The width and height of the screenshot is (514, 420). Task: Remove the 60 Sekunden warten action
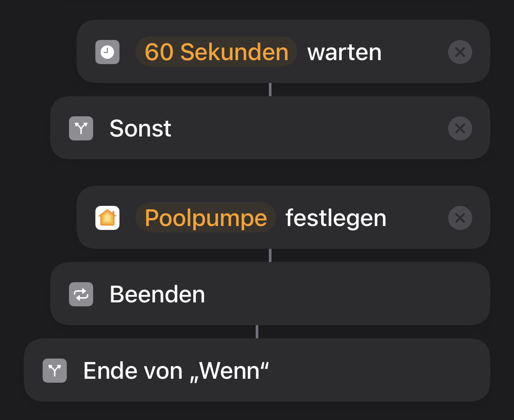(x=460, y=53)
